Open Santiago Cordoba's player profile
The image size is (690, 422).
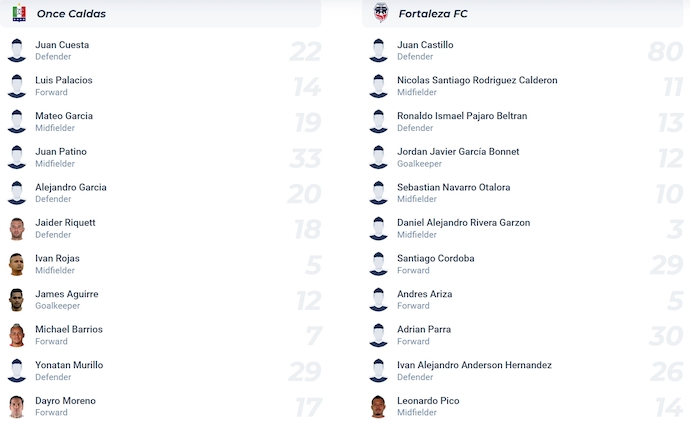point(435,258)
